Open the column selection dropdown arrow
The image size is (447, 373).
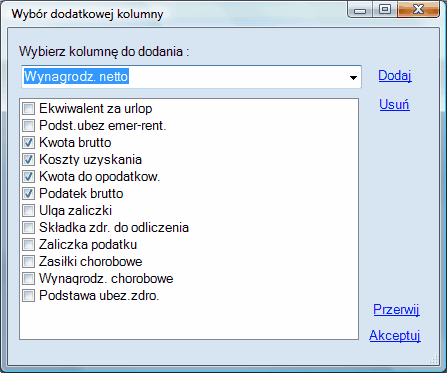pos(353,77)
